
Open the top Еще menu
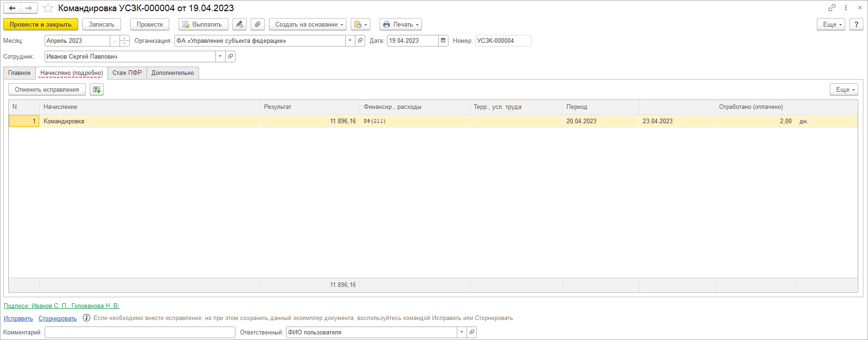point(831,24)
